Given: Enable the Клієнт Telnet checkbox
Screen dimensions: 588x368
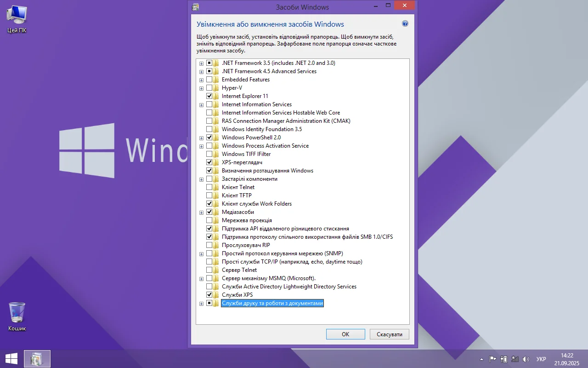Looking at the screenshot, I should tap(209, 187).
